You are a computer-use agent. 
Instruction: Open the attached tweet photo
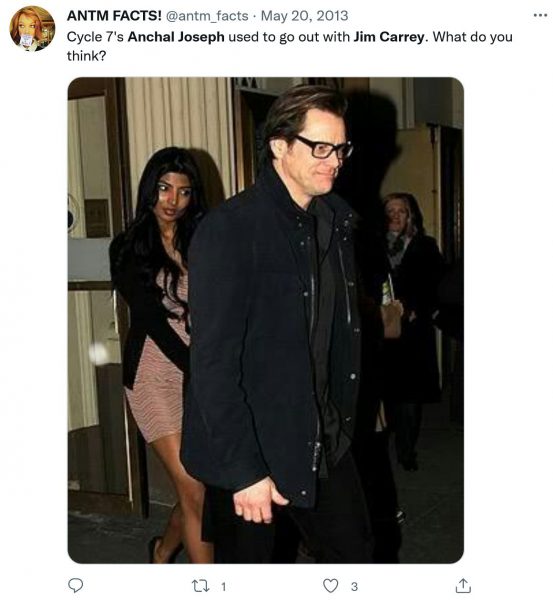pos(266,320)
